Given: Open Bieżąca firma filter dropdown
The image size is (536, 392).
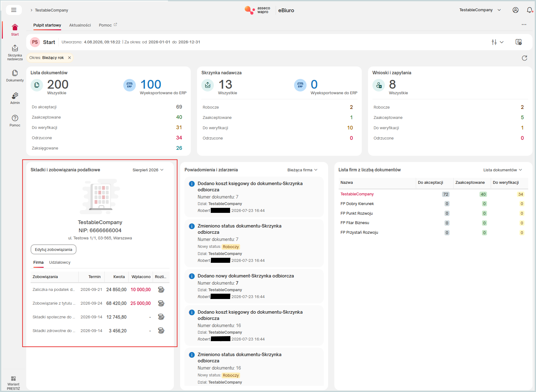Looking at the screenshot, I should [x=302, y=170].
